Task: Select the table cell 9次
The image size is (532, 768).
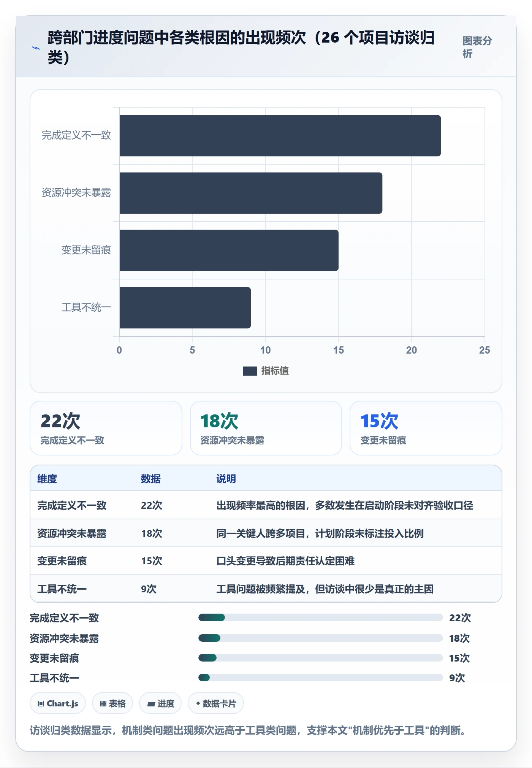Action: (149, 589)
